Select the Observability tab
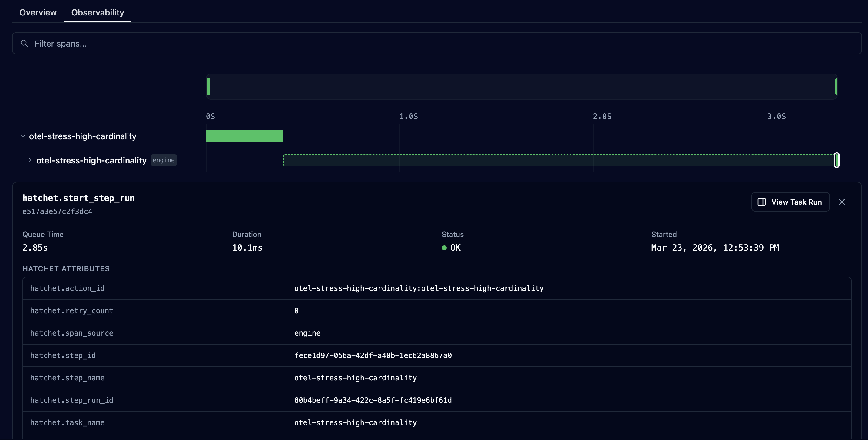Screen dimensions: 868x440 (98, 12)
